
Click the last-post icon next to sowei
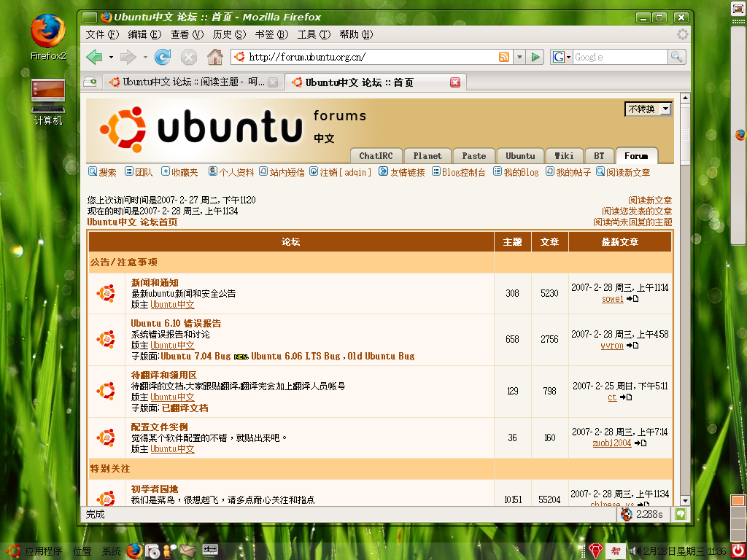[x=632, y=299]
